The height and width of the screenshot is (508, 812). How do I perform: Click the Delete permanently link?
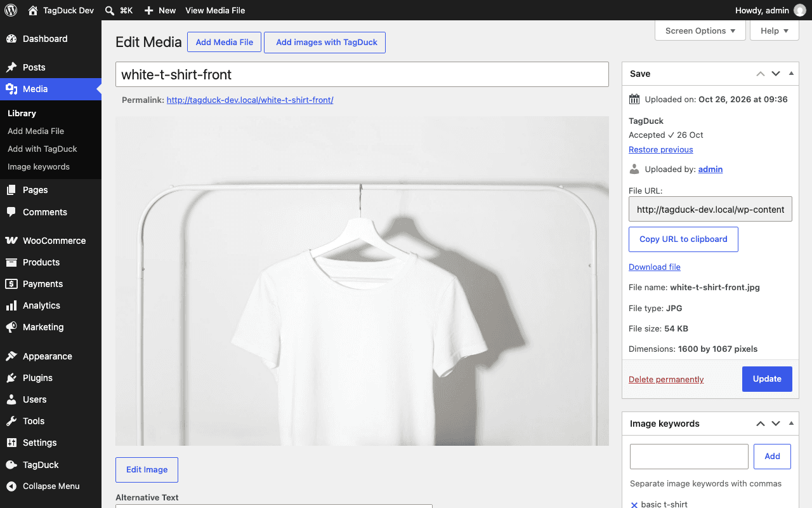click(x=666, y=380)
